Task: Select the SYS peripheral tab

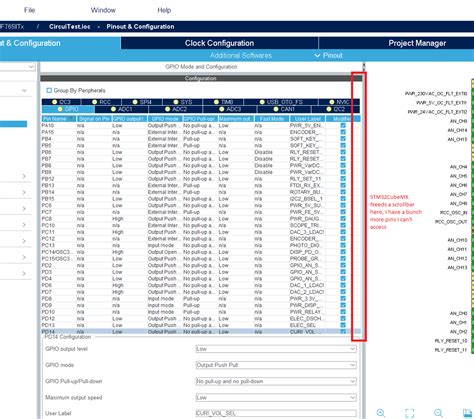Action: (x=183, y=102)
